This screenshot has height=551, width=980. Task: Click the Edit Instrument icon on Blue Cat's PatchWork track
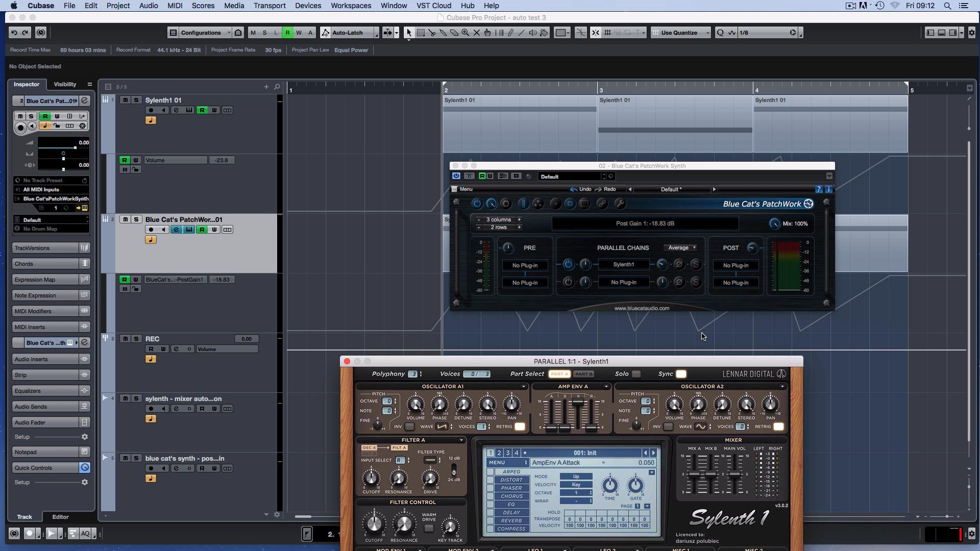pyautogui.click(x=189, y=230)
